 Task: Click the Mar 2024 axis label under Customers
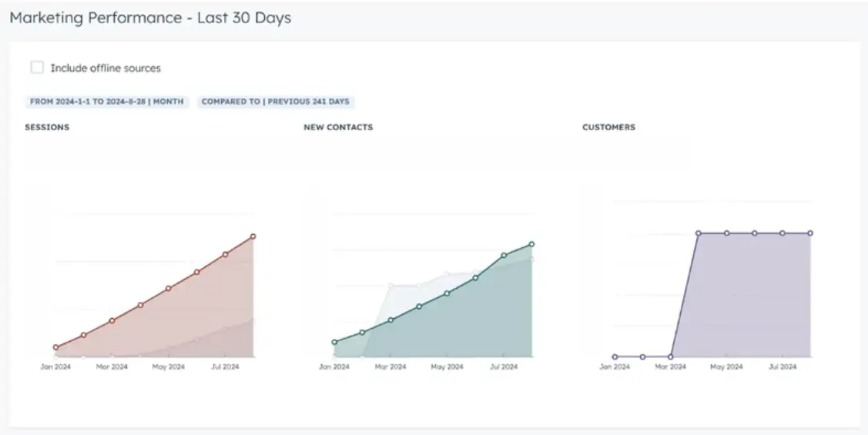tap(671, 367)
